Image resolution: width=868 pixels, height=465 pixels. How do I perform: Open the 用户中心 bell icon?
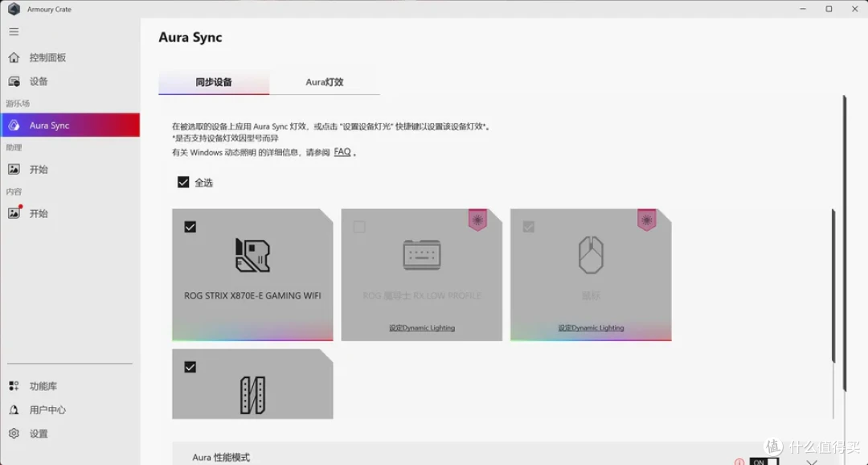pyautogui.click(x=14, y=409)
